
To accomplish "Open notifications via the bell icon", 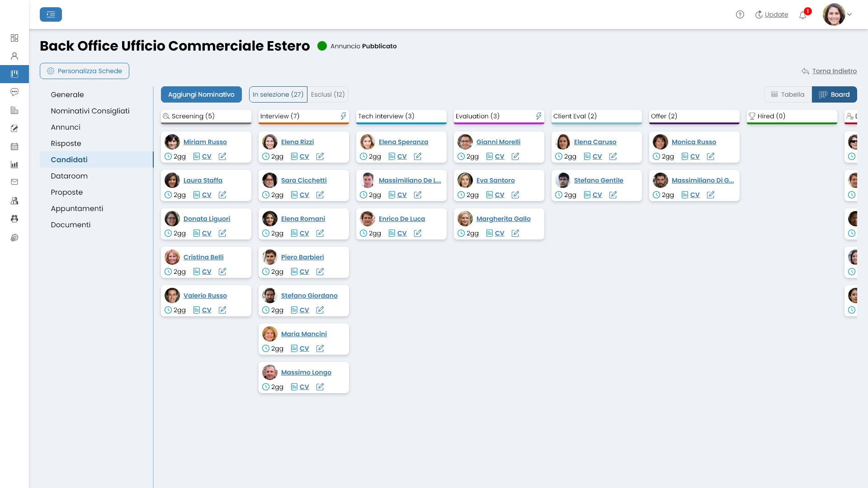I will click(x=803, y=15).
